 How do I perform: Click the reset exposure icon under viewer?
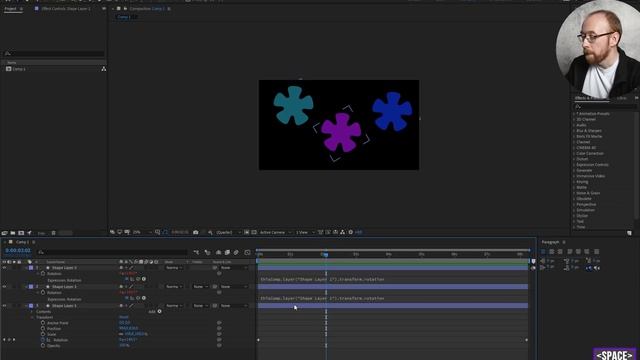(x=351, y=232)
